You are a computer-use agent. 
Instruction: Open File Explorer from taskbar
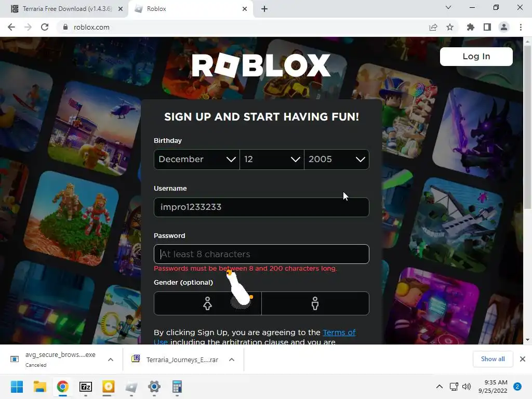[x=39, y=387]
